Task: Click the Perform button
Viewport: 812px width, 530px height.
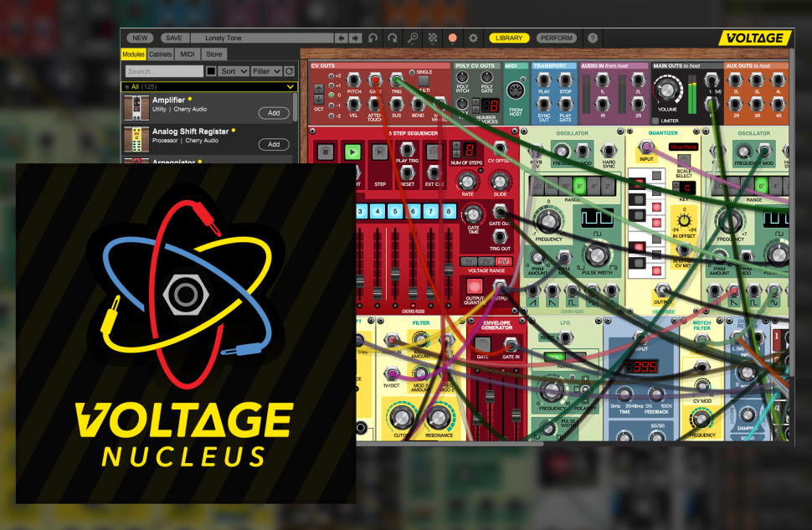Action: (x=557, y=38)
